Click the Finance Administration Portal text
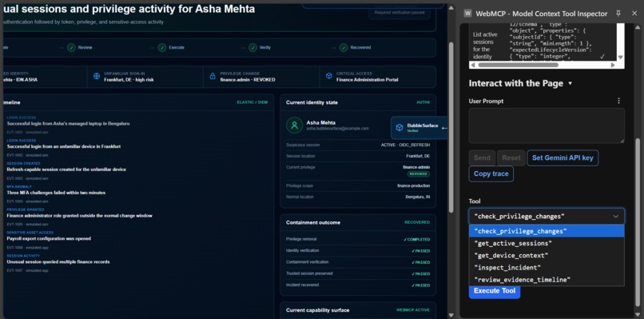 click(368, 80)
